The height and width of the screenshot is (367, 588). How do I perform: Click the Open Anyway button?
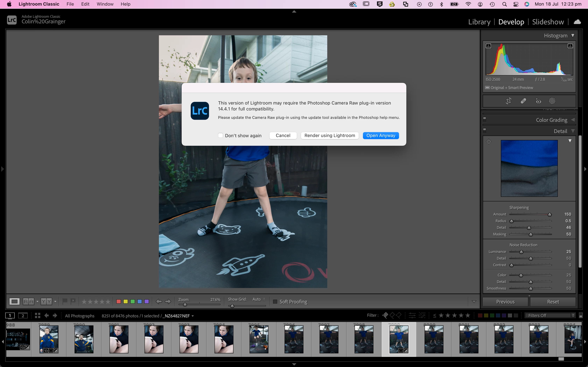click(x=381, y=135)
